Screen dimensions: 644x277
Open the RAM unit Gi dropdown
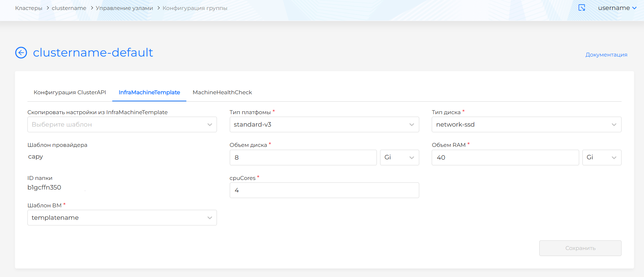coord(602,158)
